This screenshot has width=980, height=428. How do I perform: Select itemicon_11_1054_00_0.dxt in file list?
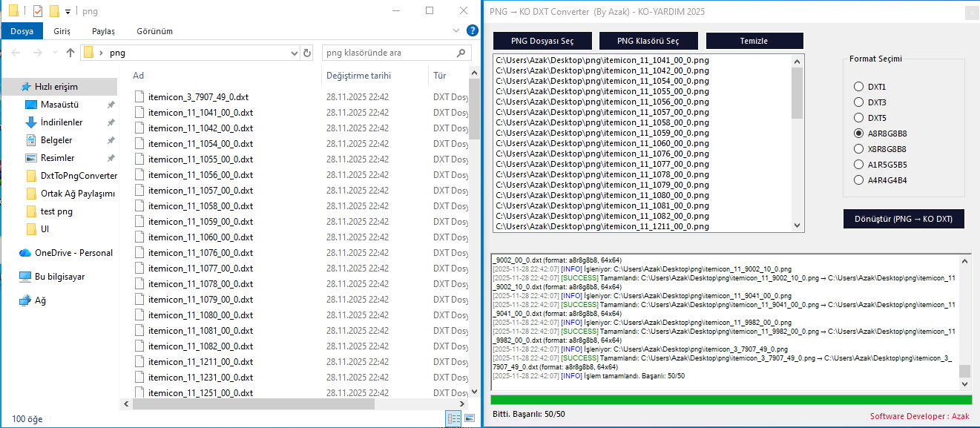point(200,144)
